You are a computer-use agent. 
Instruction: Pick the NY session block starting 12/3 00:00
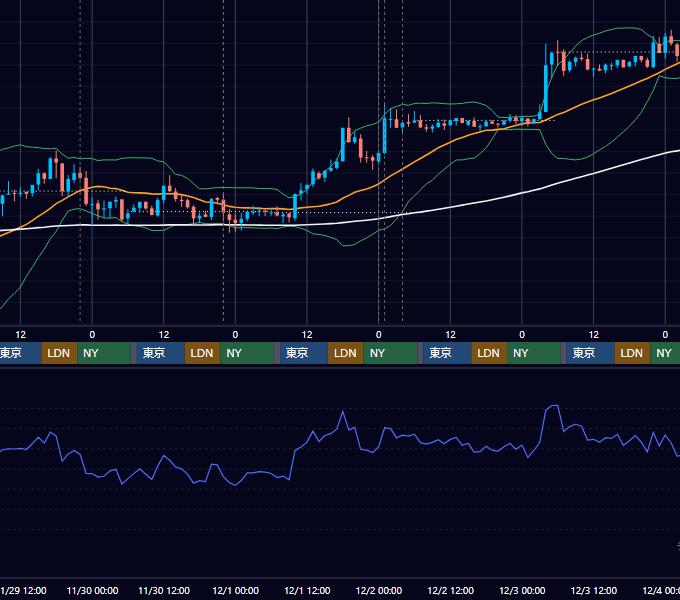point(534,353)
